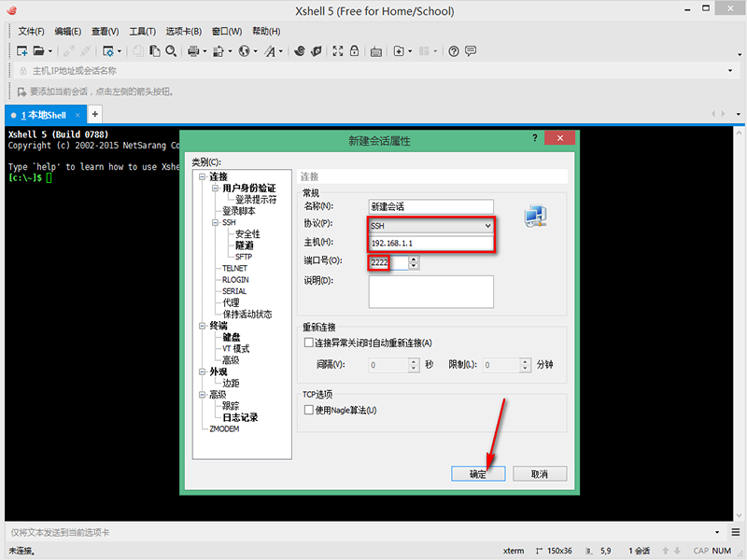Viewport: 747px width, 560px height.
Task: Switch to the 1 本地Shell tab
Action: (44, 114)
